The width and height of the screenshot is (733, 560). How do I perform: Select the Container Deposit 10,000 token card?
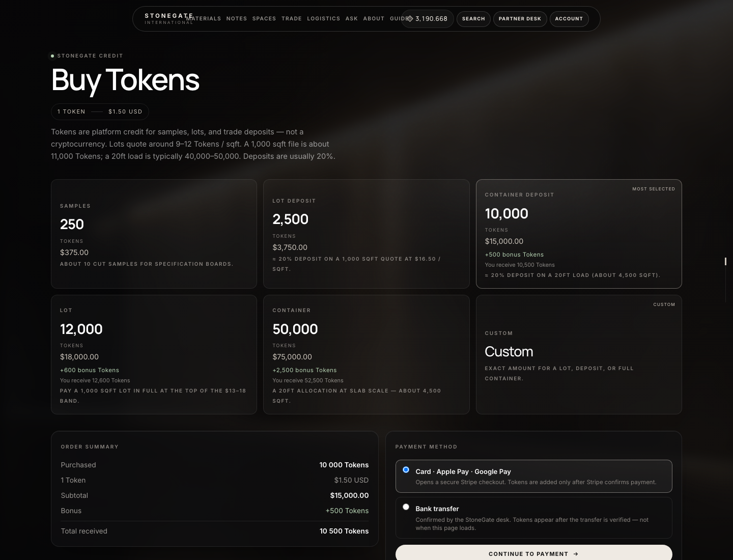point(579,234)
